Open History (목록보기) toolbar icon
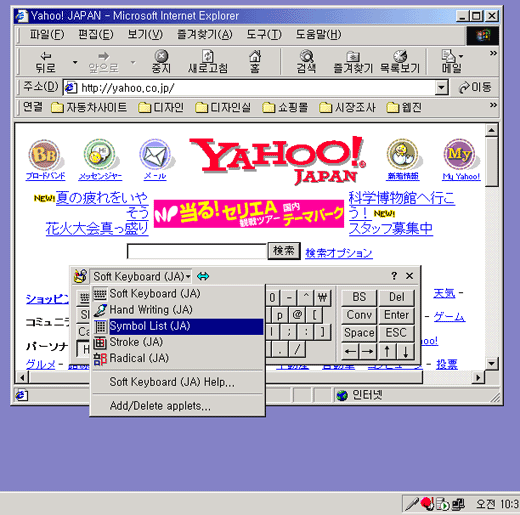The height and width of the screenshot is (515, 520). [400, 56]
